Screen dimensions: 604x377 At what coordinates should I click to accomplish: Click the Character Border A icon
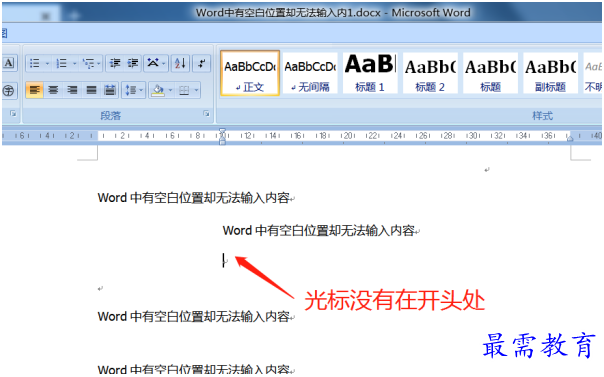point(8,63)
